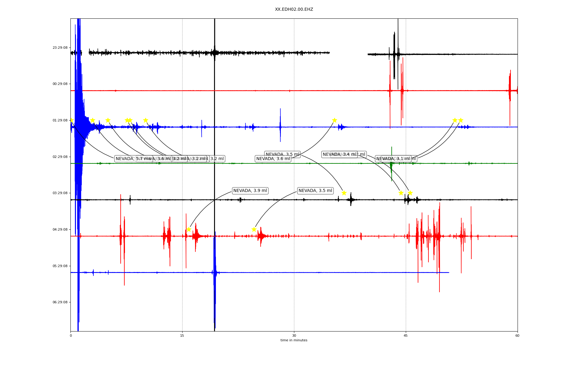
Task: Click the star linked to upper NEVADA 3.5 ml label
Action: pos(344,193)
